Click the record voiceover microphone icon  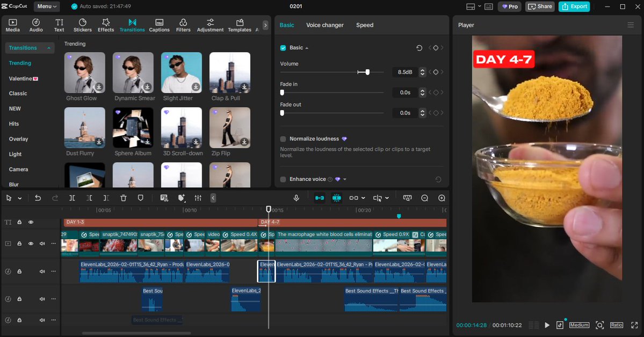(x=296, y=197)
